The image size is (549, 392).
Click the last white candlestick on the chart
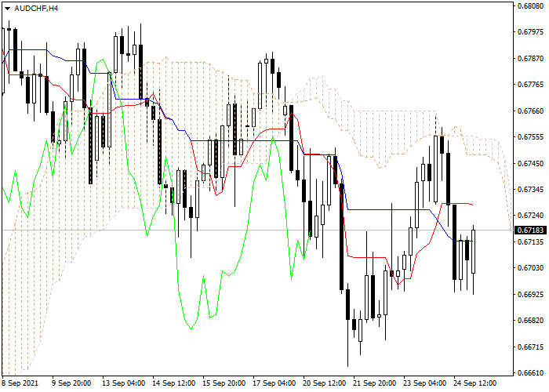coord(474,252)
